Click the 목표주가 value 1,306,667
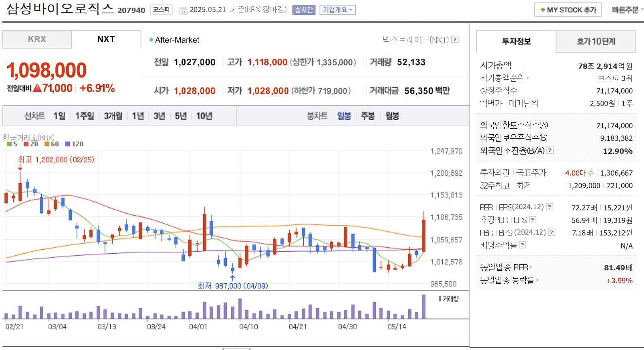The height and width of the screenshot is (350, 644). click(x=616, y=173)
